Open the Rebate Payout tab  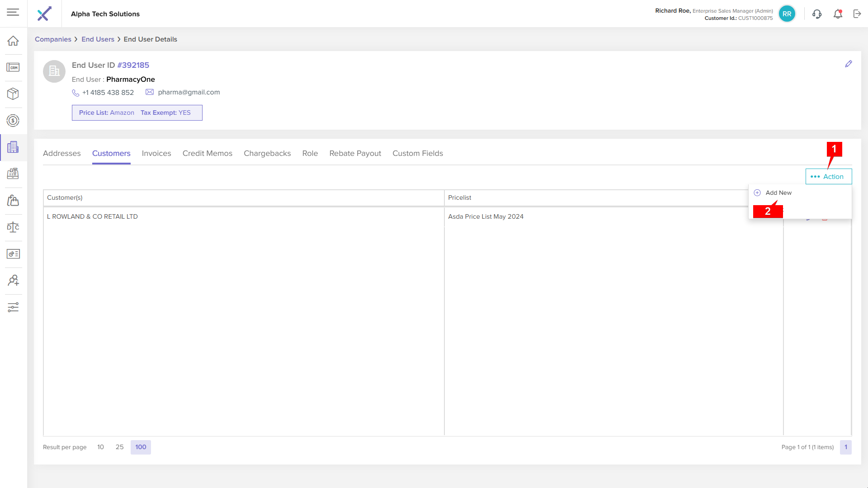click(355, 154)
